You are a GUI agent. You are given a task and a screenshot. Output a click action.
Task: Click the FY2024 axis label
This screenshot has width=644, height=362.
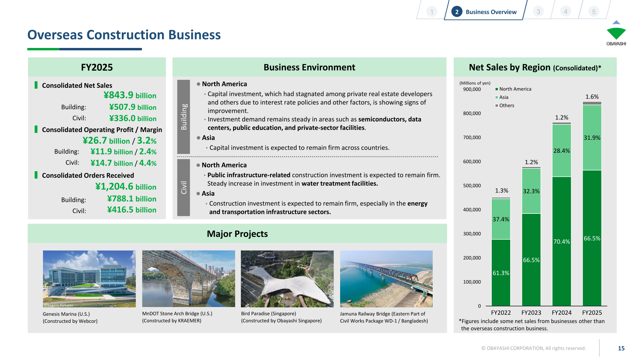click(x=561, y=313)
